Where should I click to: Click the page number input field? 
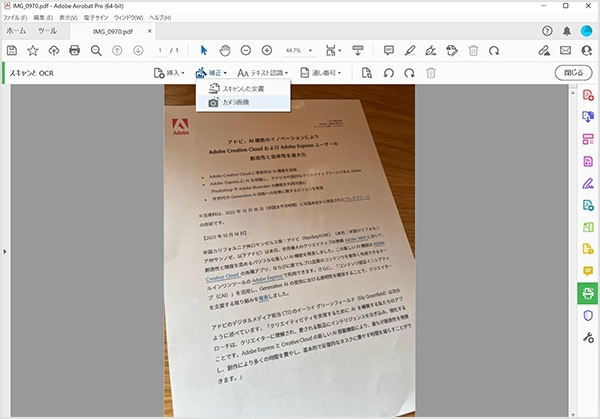click(x=160, y=51)
